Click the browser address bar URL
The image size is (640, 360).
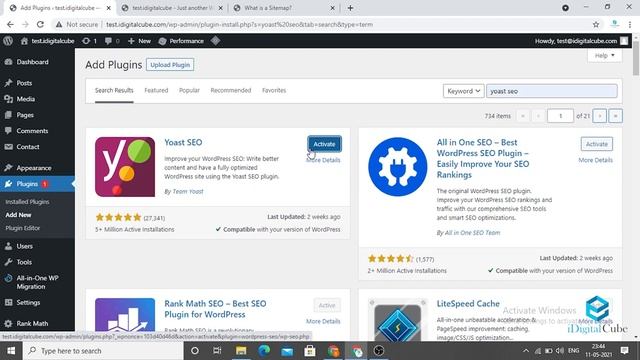pos(239,24)
